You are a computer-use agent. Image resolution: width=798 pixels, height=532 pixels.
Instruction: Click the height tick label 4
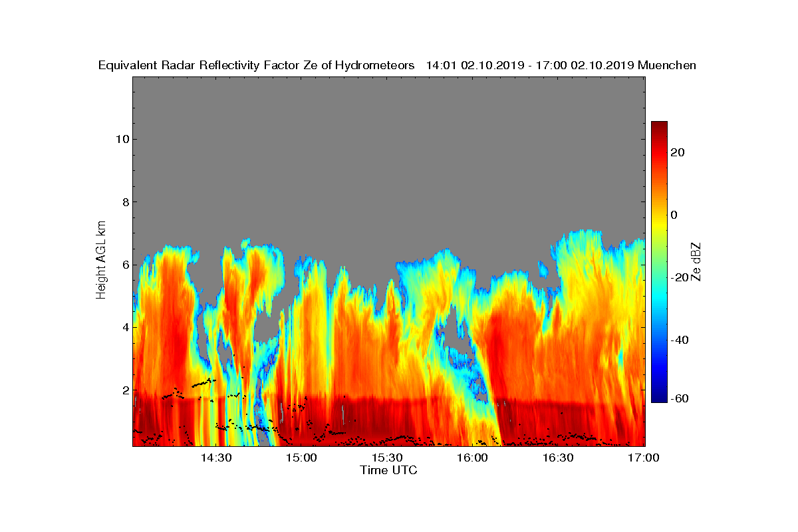pos(125,327)
